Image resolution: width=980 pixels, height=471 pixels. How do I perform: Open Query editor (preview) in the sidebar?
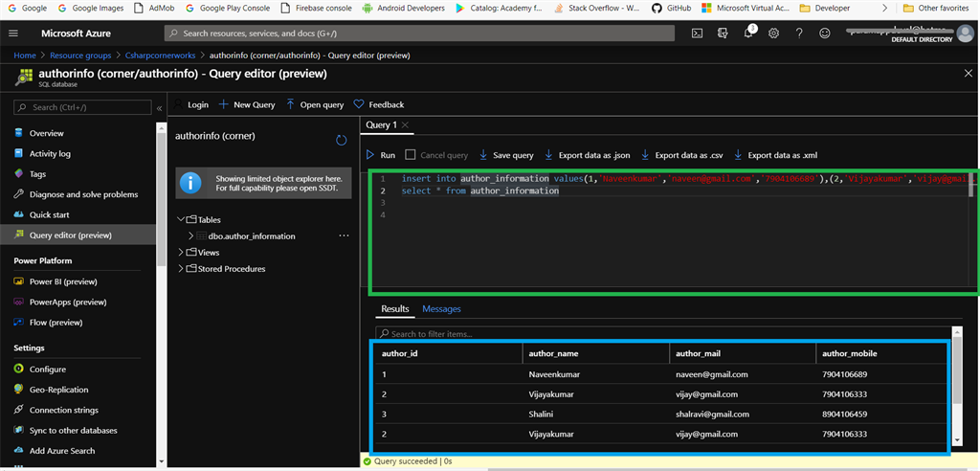pos(78,235)
